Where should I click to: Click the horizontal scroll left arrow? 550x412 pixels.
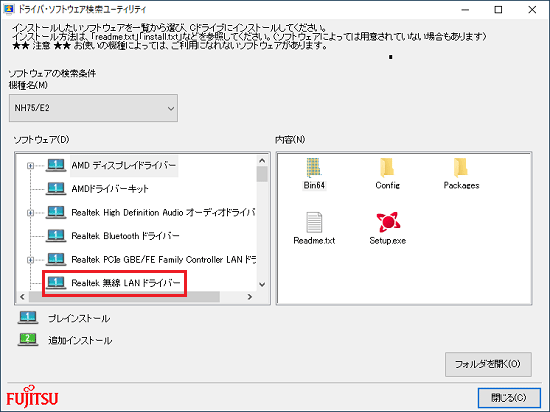click(22, 297)
